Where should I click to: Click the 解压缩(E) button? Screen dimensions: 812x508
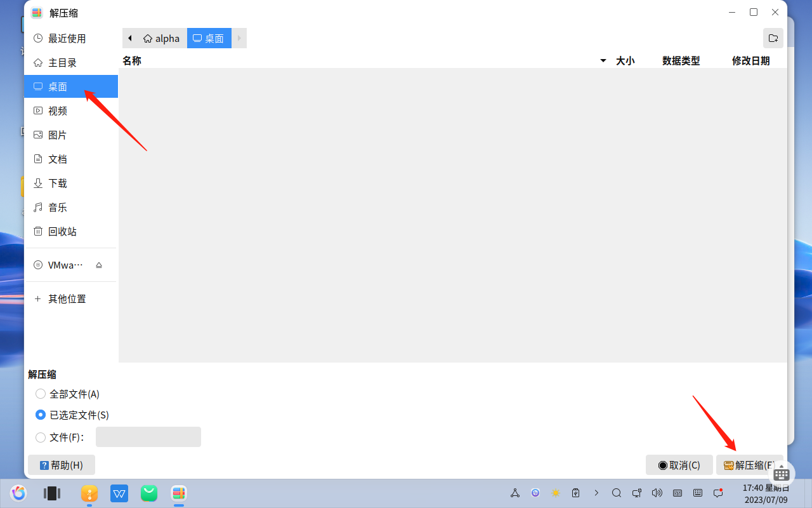pos(749,465)
